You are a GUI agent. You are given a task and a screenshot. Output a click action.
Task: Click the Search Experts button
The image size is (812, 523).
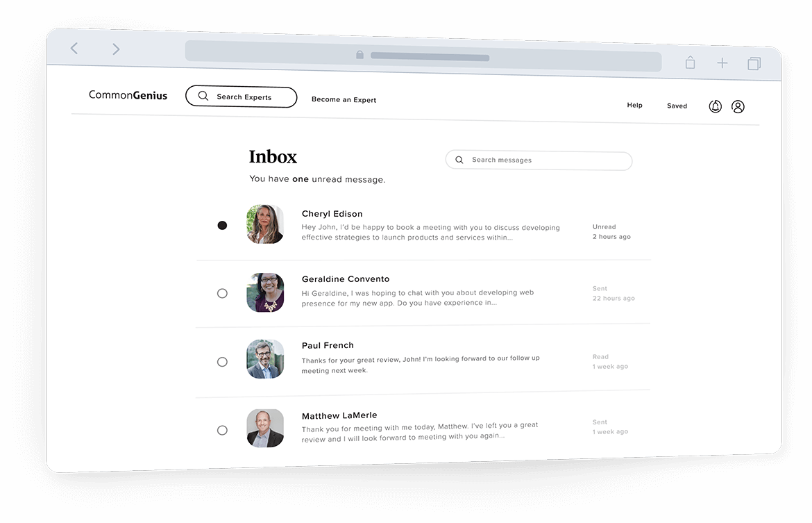click(x=242, y=97)
